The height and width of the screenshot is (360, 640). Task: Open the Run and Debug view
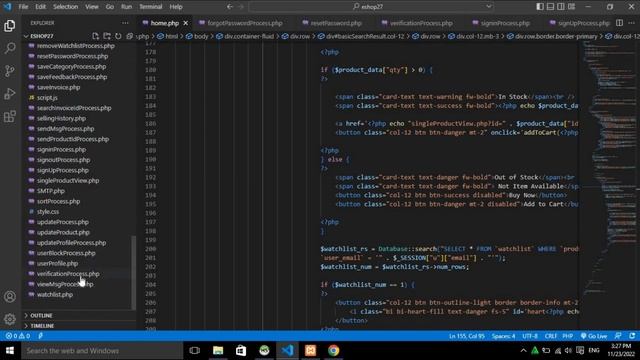(x=10, y=93)
